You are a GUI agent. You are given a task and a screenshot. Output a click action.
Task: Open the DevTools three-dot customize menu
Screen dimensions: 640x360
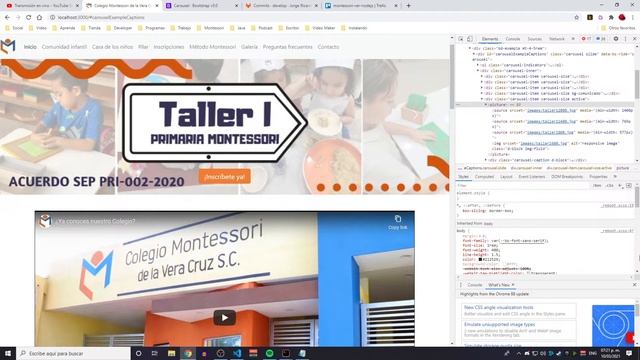[x=625, y=39]
